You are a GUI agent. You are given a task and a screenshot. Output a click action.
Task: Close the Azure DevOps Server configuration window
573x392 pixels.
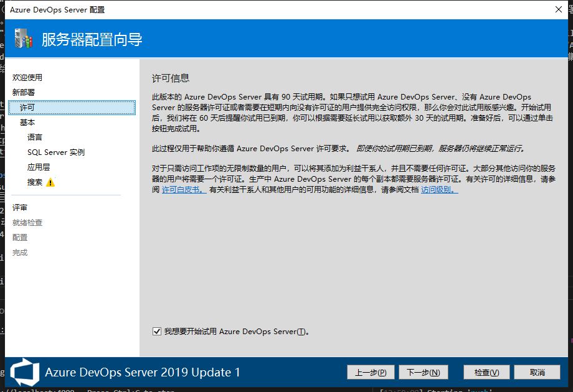558,9
